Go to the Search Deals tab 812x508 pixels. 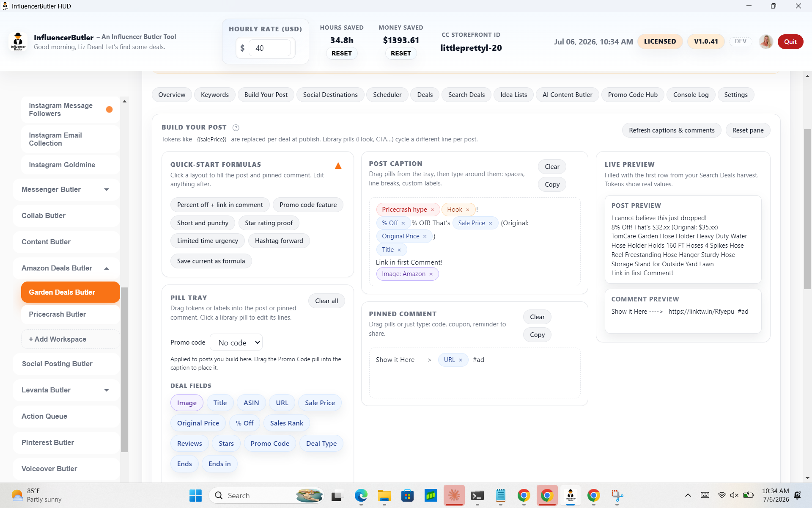point(466,95)
